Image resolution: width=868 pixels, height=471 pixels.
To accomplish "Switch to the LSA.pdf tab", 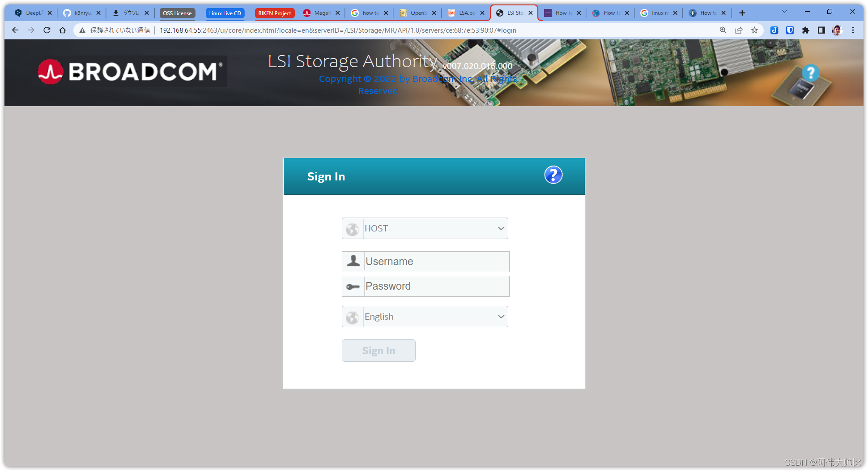I will click(464, 13).
